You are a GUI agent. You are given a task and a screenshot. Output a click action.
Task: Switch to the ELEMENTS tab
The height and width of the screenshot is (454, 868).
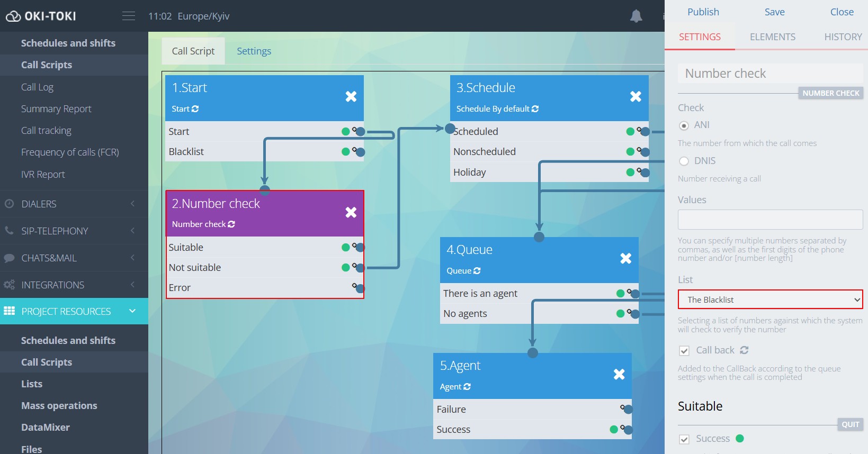tap(772, 37)
